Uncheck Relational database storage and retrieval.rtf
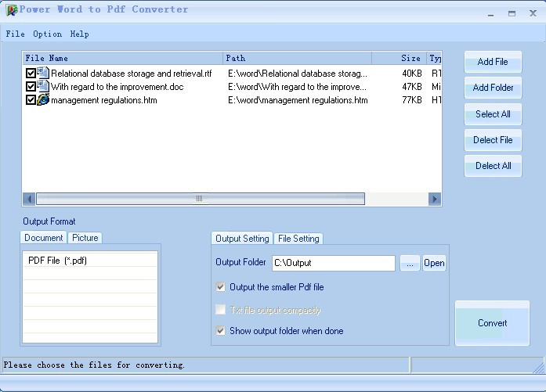 coord(31,74)
